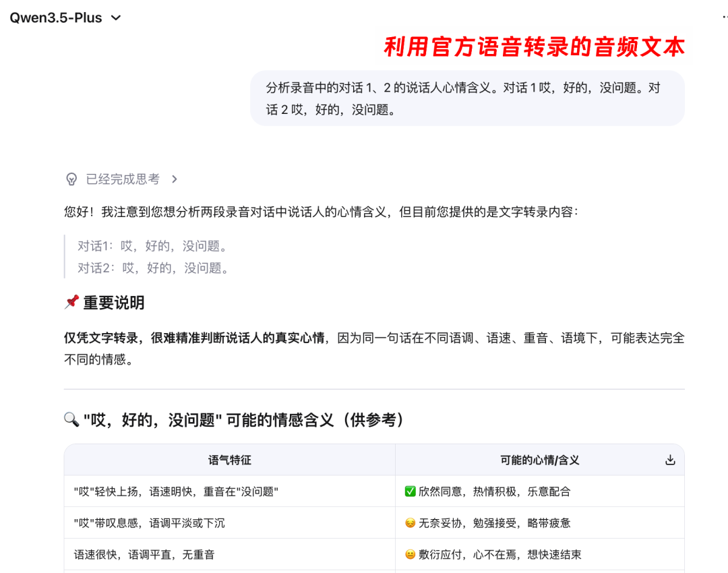Select the 对话1 quoted transcript line
The height and width of the screenshot is (573, 728).
click(x=155, y=247)
